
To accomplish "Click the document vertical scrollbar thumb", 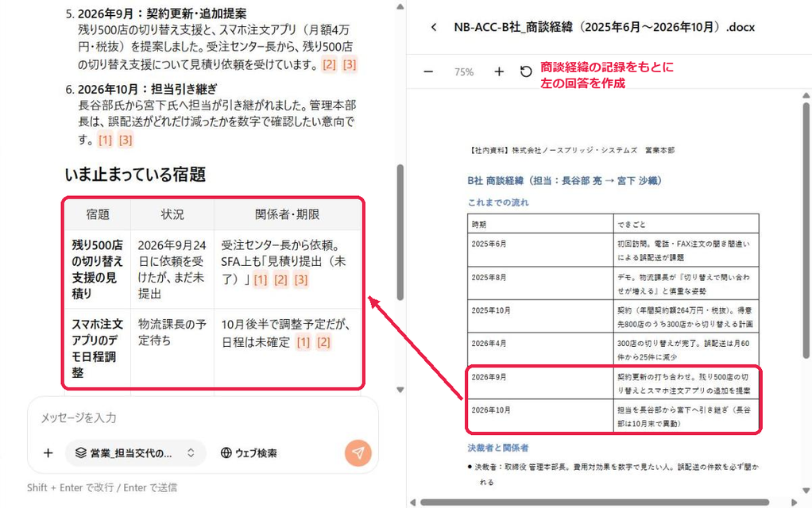I will (x=806, y=231).
